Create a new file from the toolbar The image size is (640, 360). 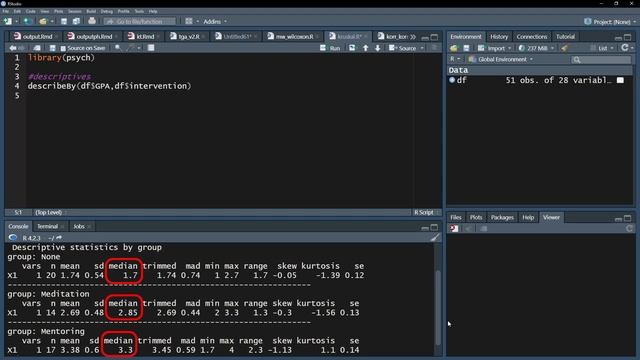coord(7,21)
